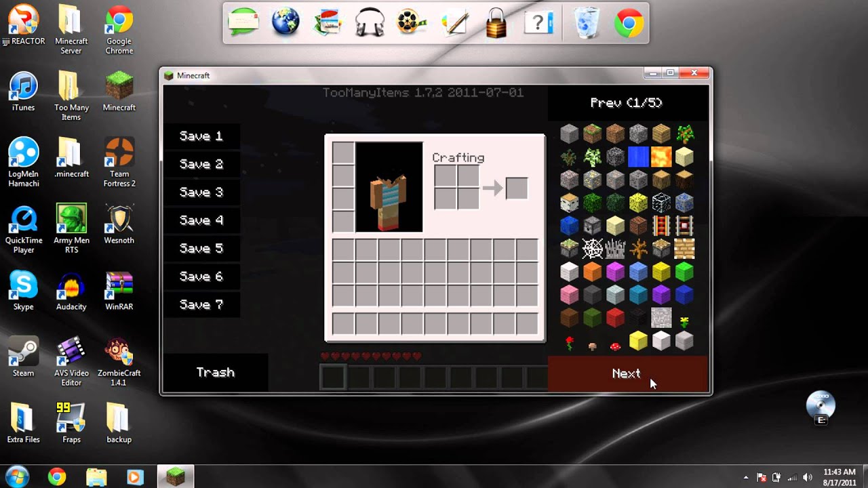The width and height of the screenshot is (868, 488).
Task: Use the Save 5 slot
Action: pos(201,249)
